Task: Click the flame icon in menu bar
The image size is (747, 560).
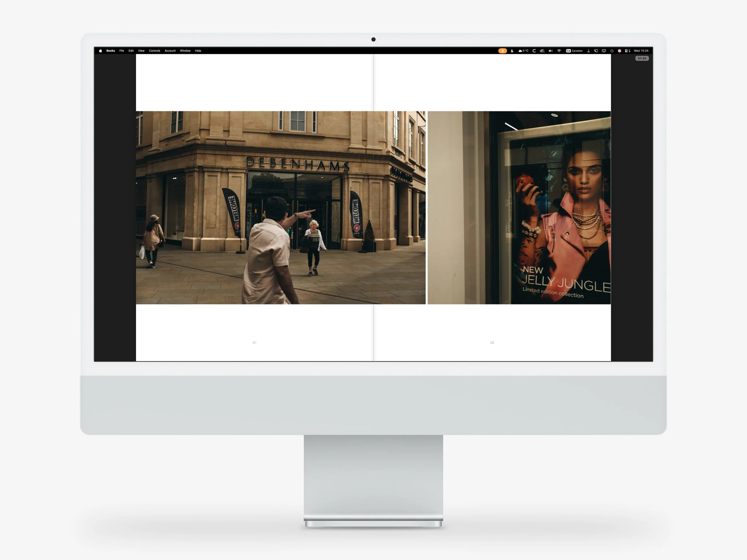Action: (x=512, y=51)
